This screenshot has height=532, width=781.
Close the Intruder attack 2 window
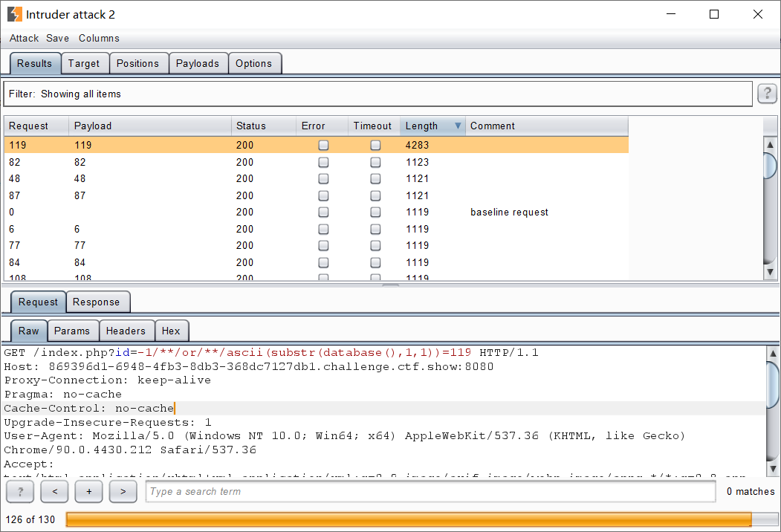point(757,14)
